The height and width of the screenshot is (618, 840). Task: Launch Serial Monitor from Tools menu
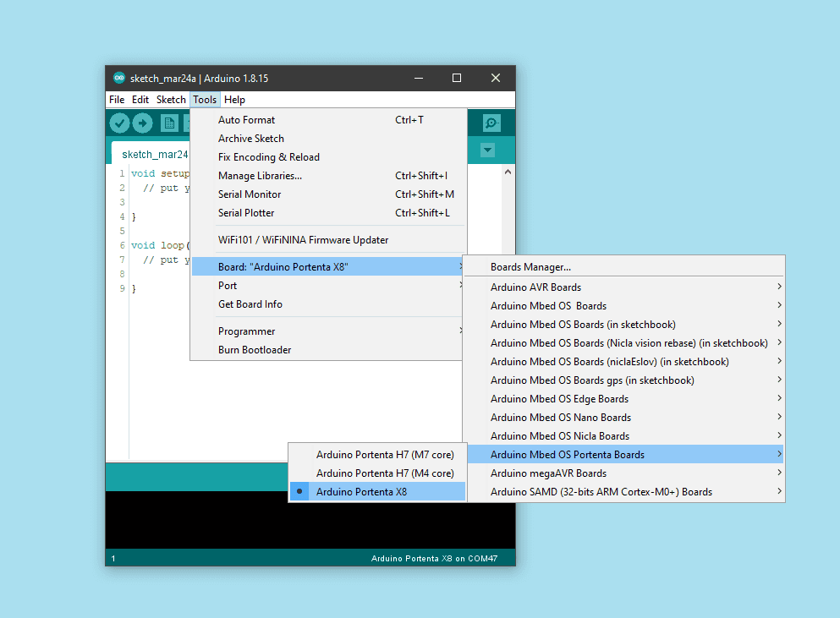pos(329,194)
